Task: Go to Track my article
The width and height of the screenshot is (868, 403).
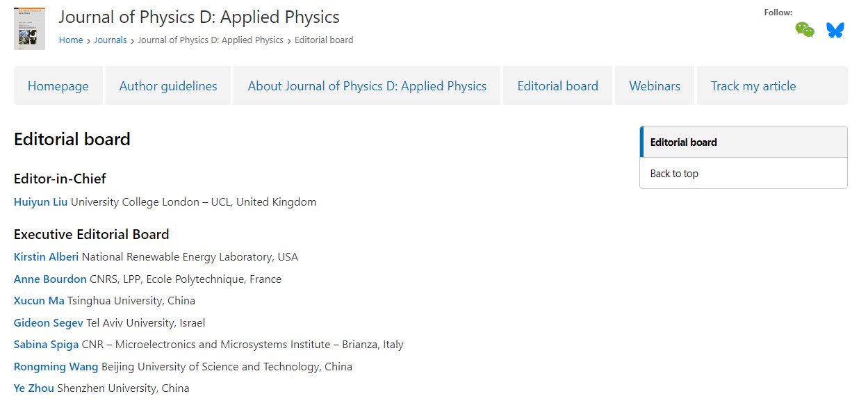Action: 753,86
